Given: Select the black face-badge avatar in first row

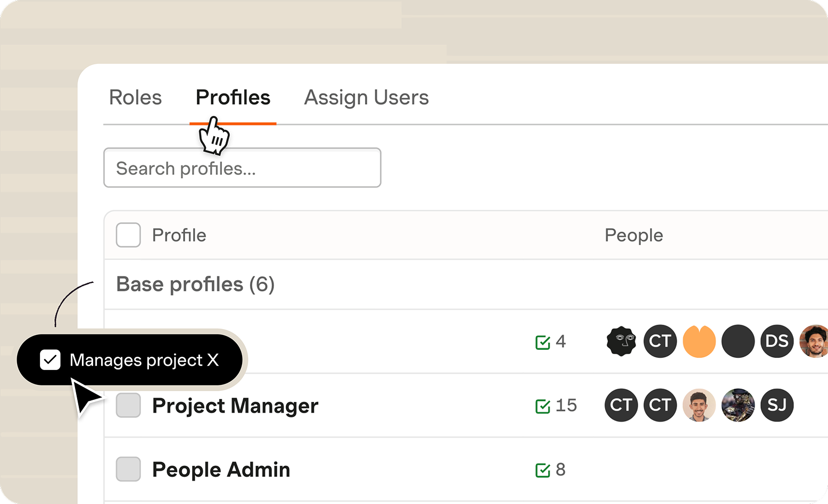Looking at the screenshot, I should [621, 341].
